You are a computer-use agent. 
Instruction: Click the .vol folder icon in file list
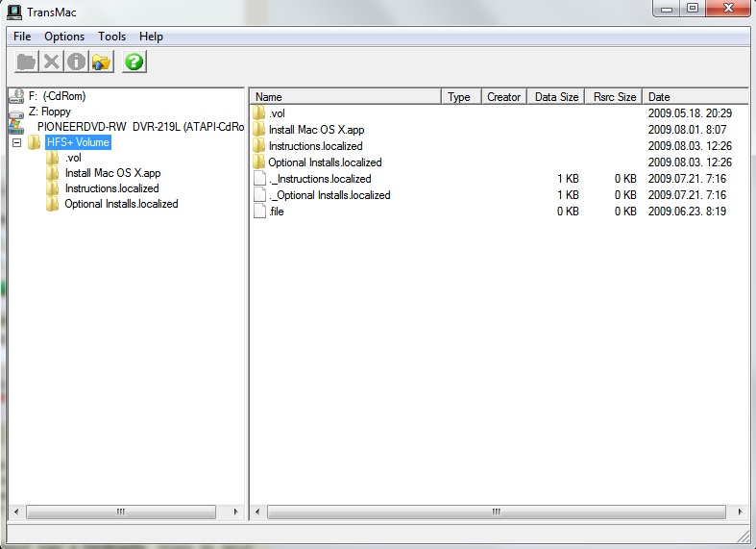pos(259,113)
